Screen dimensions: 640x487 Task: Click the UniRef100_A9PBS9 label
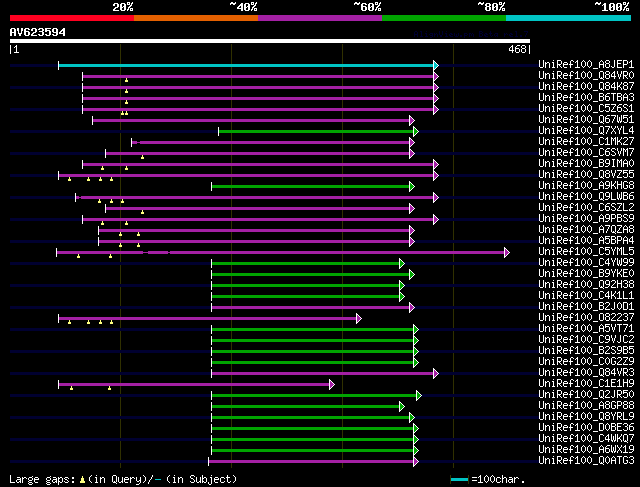[586, 219]
